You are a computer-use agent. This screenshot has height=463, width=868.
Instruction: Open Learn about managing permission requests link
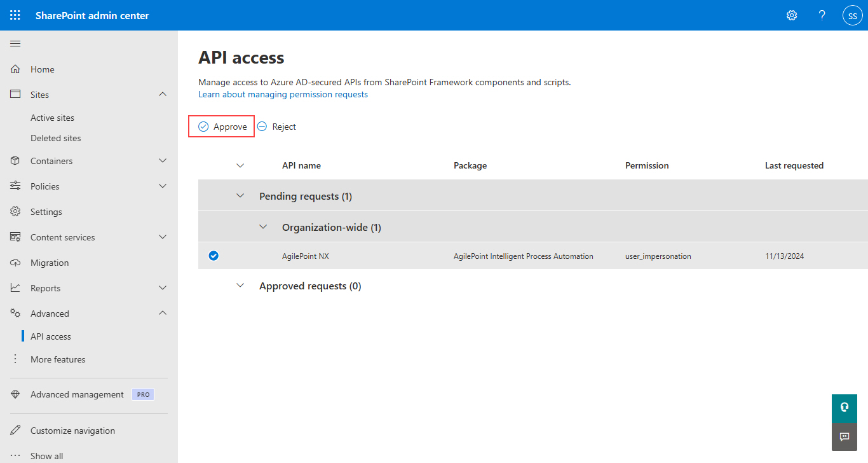point(283,94)
